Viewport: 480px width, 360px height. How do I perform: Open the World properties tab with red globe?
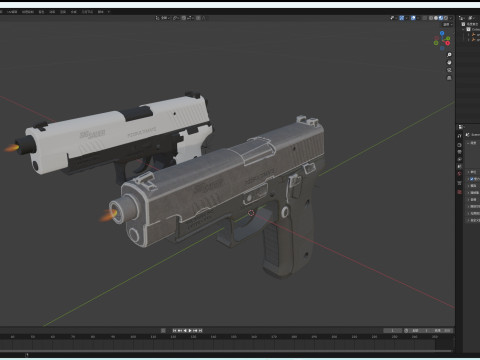click(460, 173)
